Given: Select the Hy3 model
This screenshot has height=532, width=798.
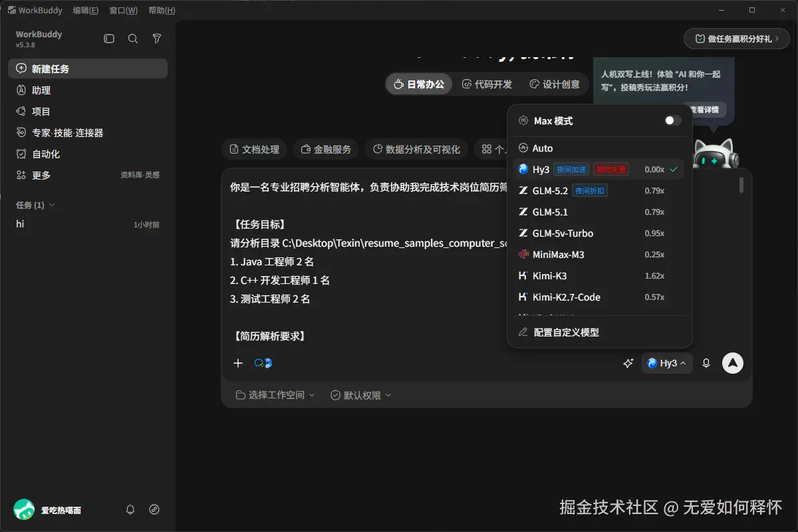Looking at the screenshot, I should tap(600, 170).
